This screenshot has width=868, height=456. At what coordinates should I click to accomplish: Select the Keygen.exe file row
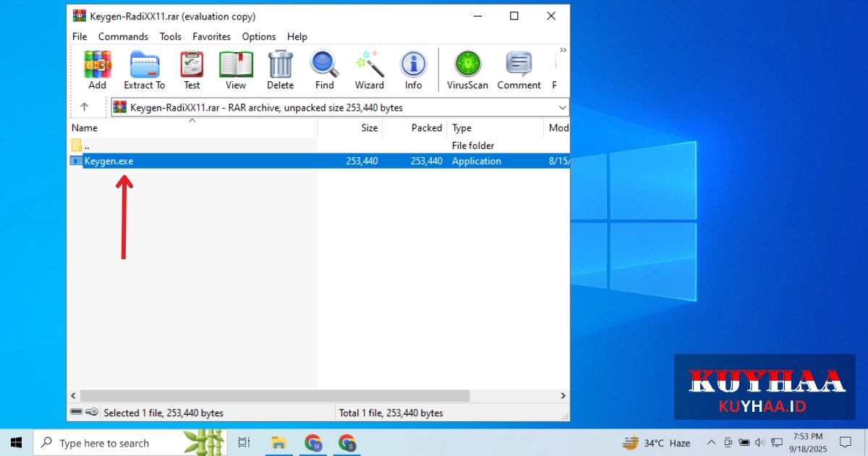click(x=318, y=161)
